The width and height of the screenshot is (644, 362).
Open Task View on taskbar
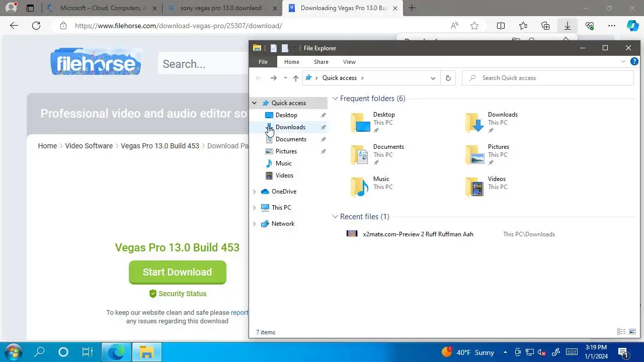click(x=88, y=352)
